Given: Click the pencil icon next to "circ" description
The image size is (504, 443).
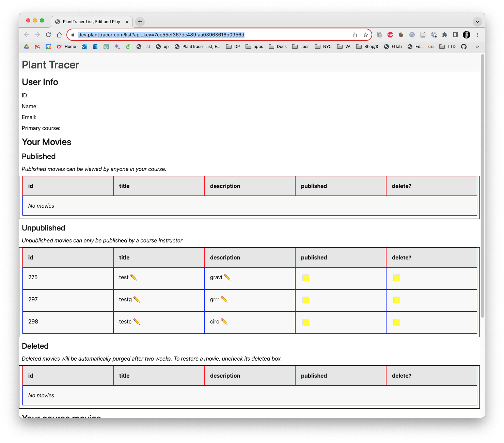Looking at the screenshot, I should (x=224, y=321).
